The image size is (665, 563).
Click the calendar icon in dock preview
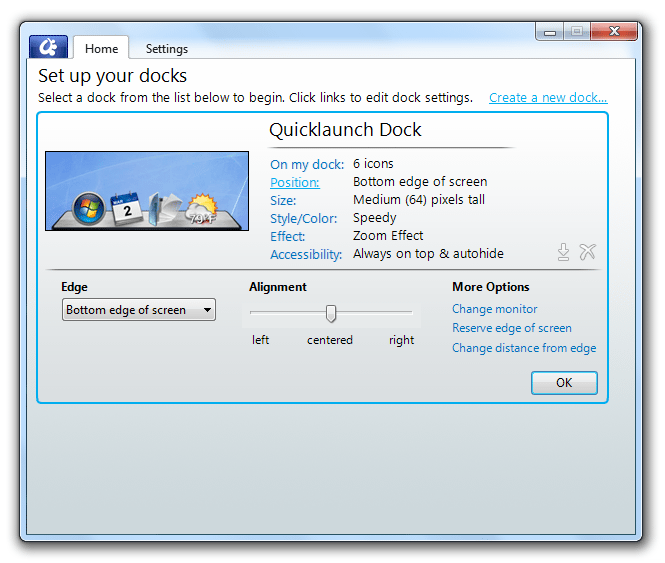(126, 208)
